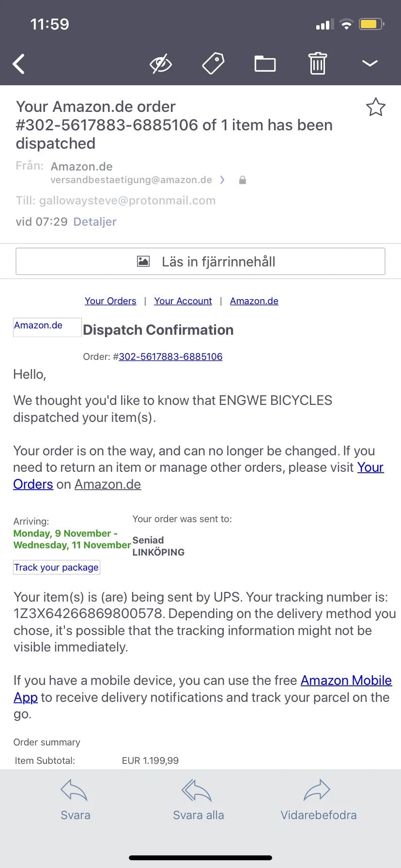Tap the encryption lock icon
Viewport: 401px width, 868px height.
[243, 180]
